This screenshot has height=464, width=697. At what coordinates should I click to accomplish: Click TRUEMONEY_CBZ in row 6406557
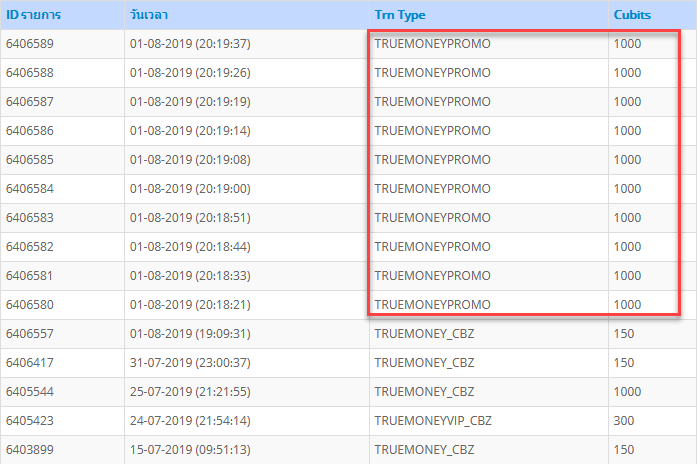[x=425, y=334]
